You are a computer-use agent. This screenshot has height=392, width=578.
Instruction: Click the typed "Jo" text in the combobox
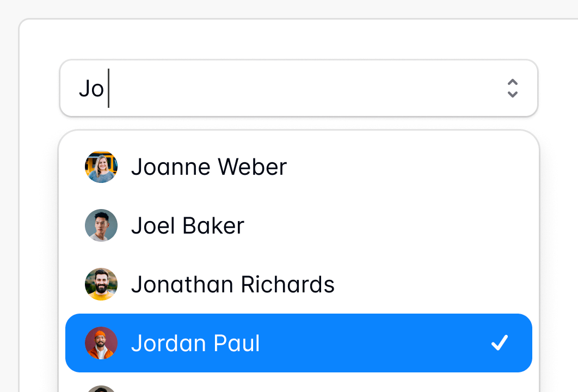(x=91, y=88)
